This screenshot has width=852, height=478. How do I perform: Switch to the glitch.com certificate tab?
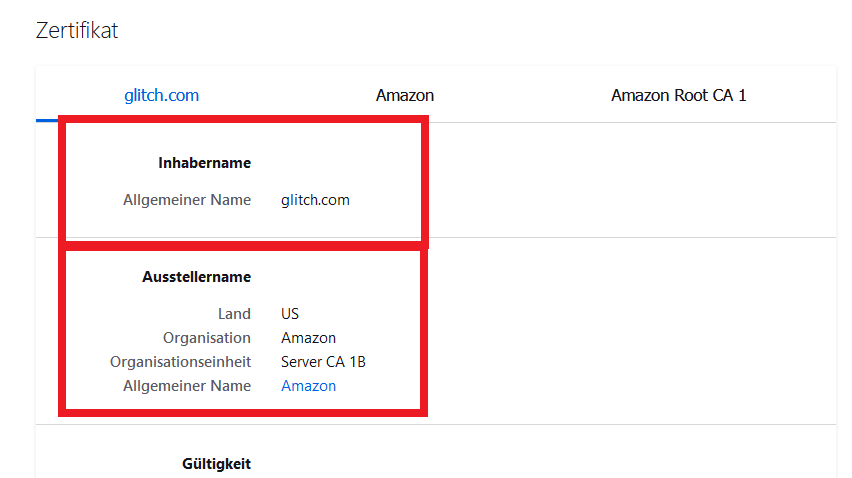(161, 96)
